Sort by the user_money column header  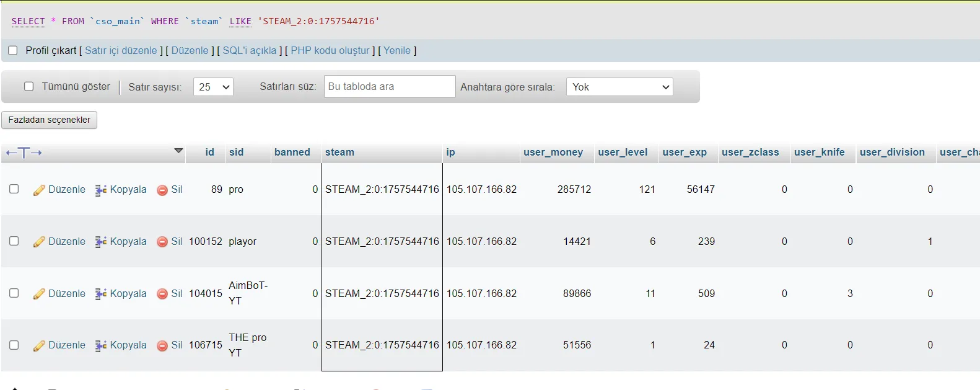click(553, 152)
